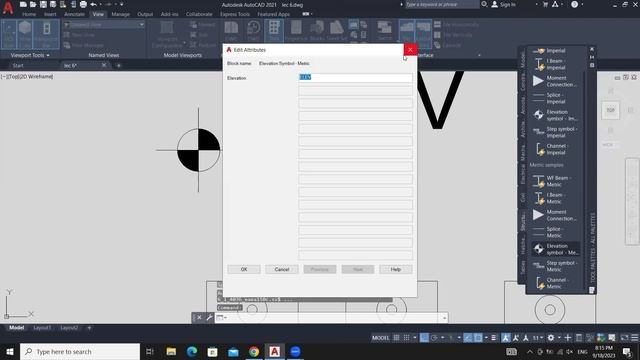The height and width of the screenshot is (360, 640).
Task: Select Channel - Metric palette tool
Action: (x=555, y=283)
